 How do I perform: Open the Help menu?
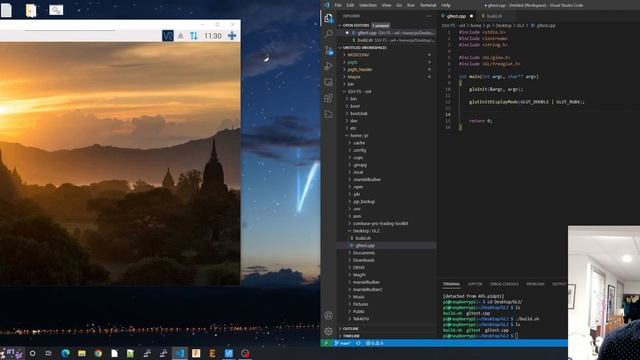pos(446,5)
